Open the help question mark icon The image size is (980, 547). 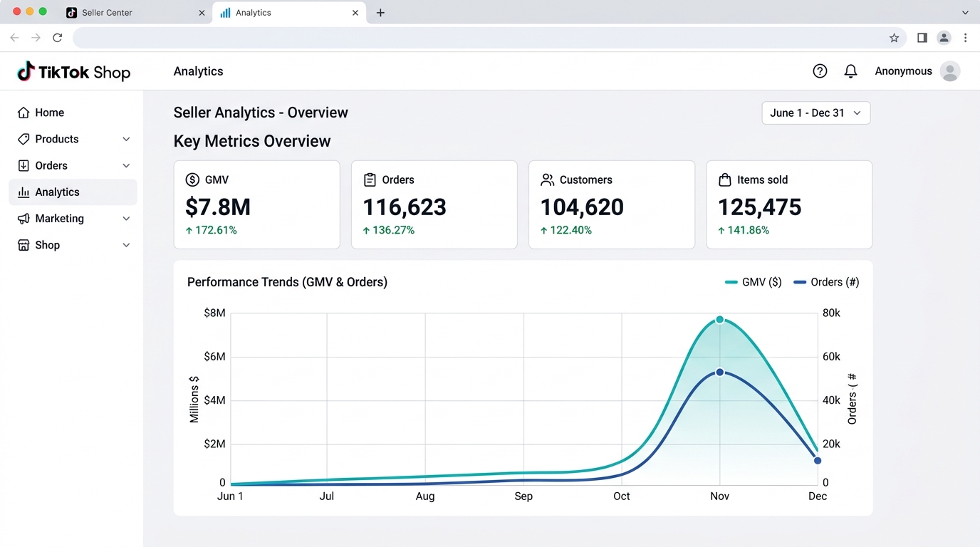(820, 71)
